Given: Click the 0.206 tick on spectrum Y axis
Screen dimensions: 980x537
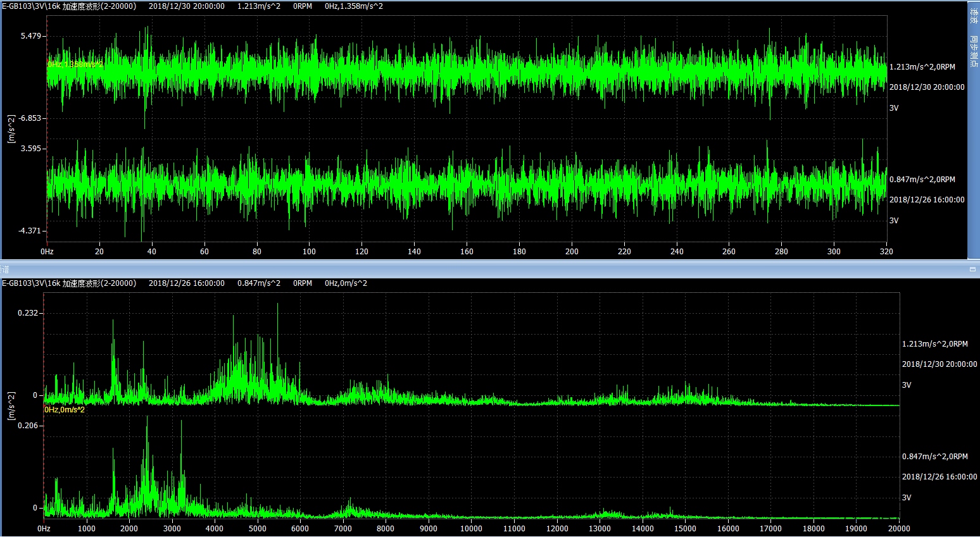Looking at the screenshot, I should tap(28, 426).
